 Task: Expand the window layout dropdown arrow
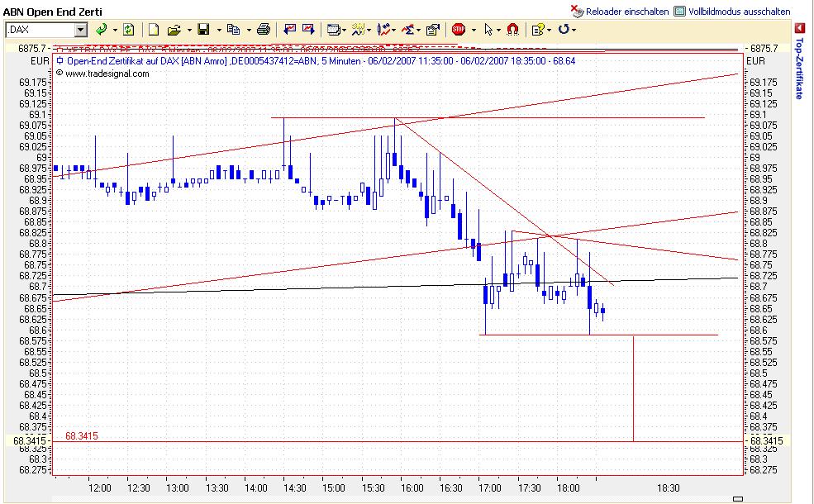(x=344, y=30)
